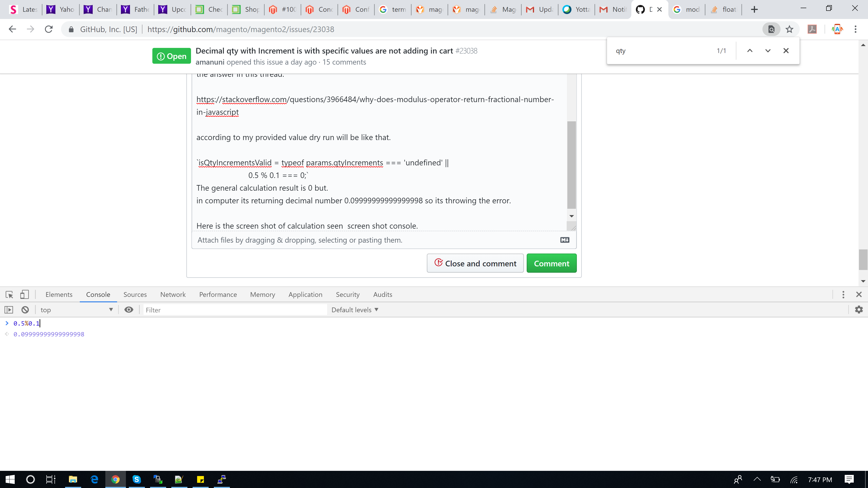Click inside the console Filter field
Image resolution: width=868 pixels, height=488 pixels.
tap(235, 310)
